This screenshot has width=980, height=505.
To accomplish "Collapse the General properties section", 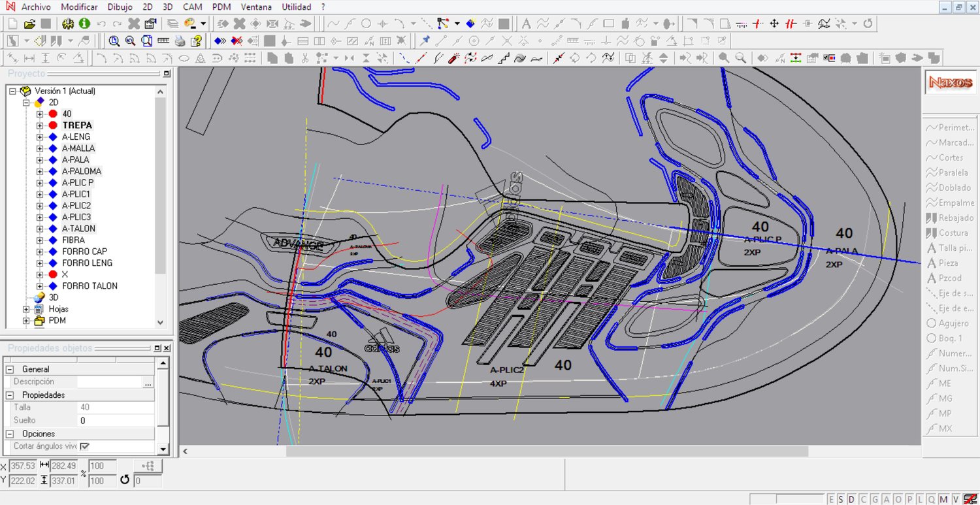I will (11, 369).
